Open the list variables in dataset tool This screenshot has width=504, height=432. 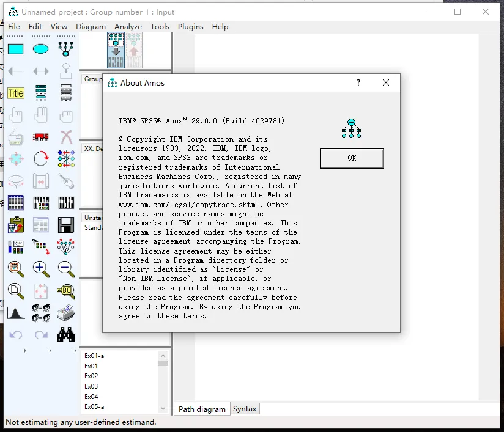(x=66, y=93)
